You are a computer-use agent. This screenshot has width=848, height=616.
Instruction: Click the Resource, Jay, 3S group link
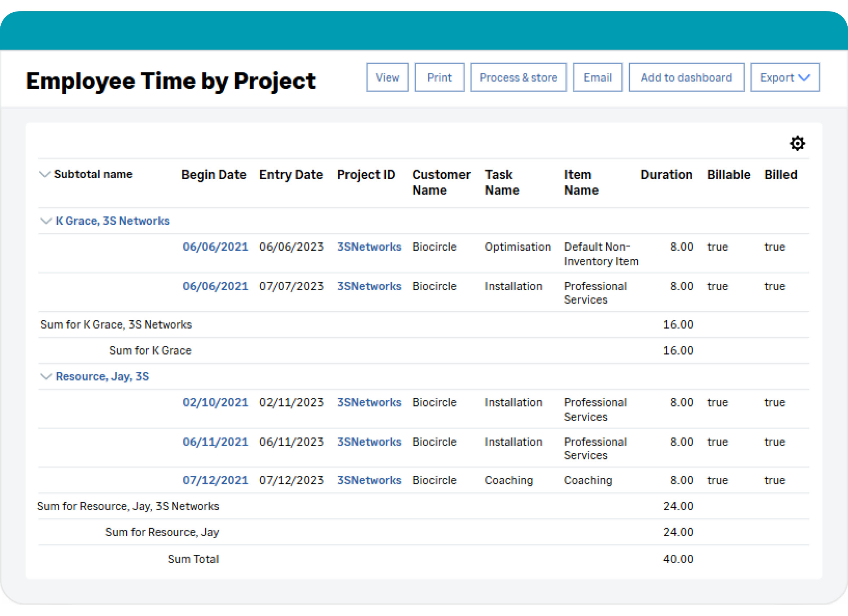pos(102,377)
